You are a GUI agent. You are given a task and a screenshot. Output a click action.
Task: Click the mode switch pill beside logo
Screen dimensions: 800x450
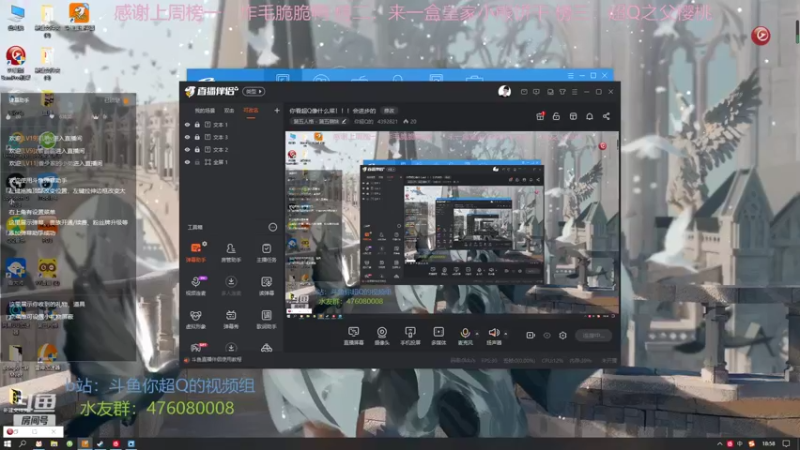click(254, 91)
